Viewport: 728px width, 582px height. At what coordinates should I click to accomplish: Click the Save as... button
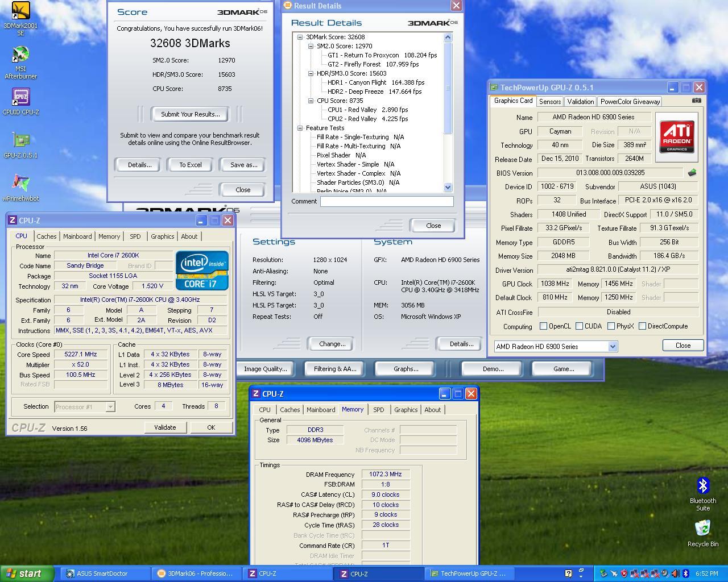[243, 165]
